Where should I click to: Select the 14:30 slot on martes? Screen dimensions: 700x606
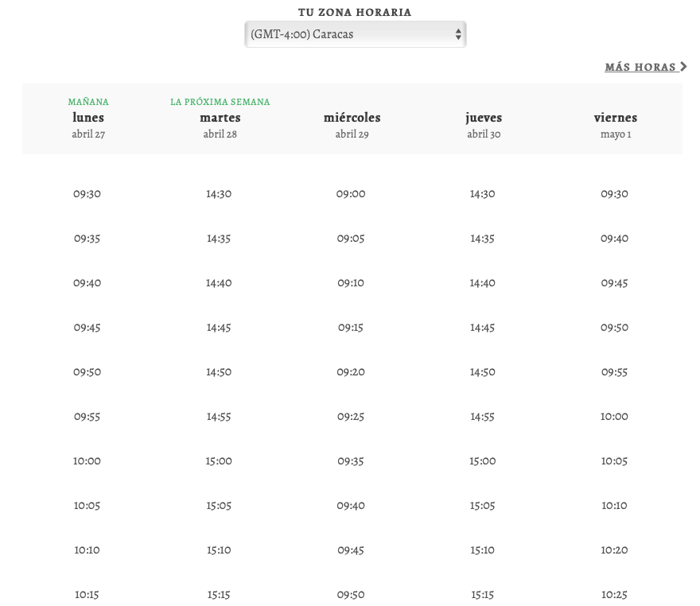219,193
